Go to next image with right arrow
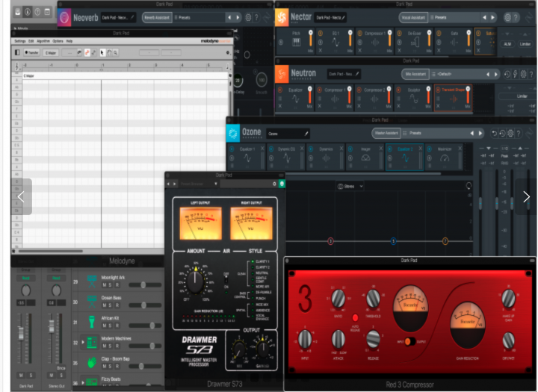Screen dimensions: 538x392 pyautogui.click(x=527, y=197)
